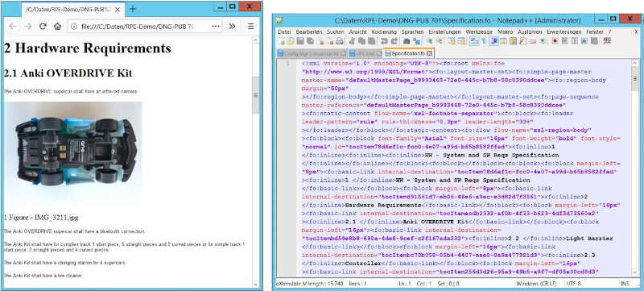Save the current file in Notepad++

point(300,41)
